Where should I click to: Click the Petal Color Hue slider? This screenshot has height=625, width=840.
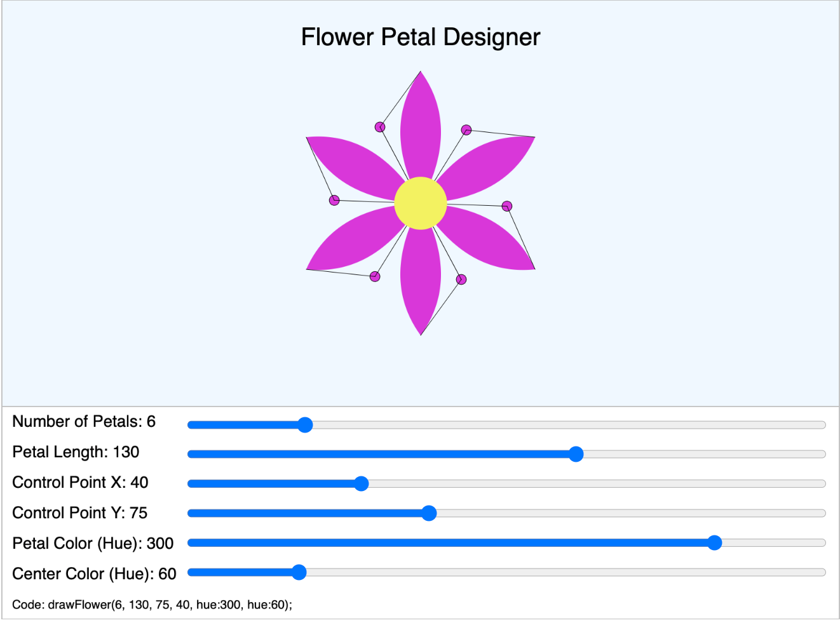point(715,543)
